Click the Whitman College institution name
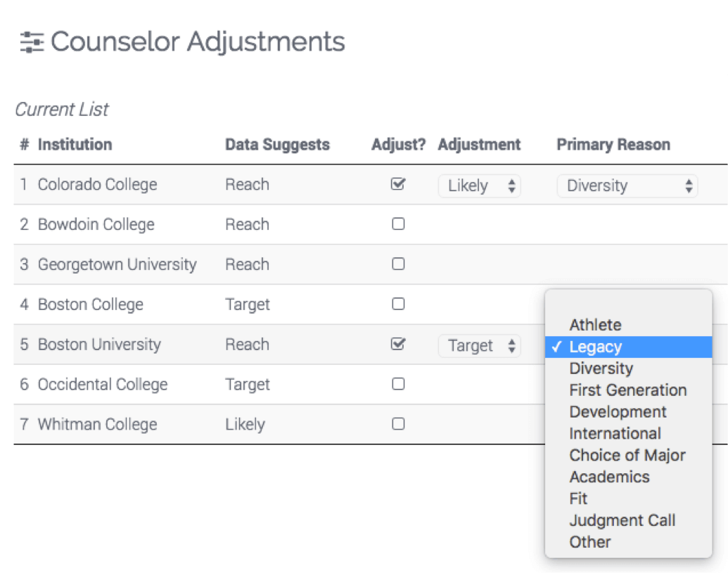 coord(98,424)
